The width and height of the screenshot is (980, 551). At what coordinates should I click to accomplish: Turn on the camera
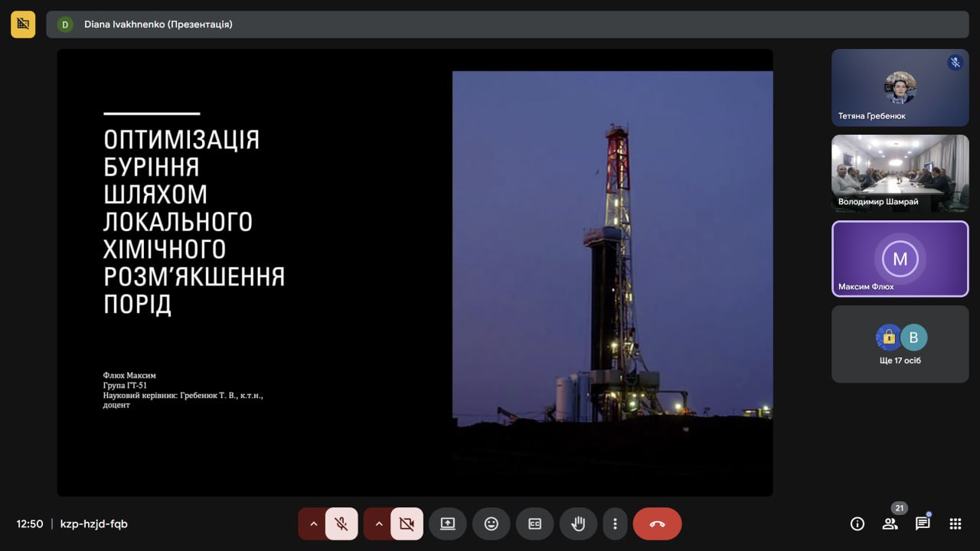407,524
